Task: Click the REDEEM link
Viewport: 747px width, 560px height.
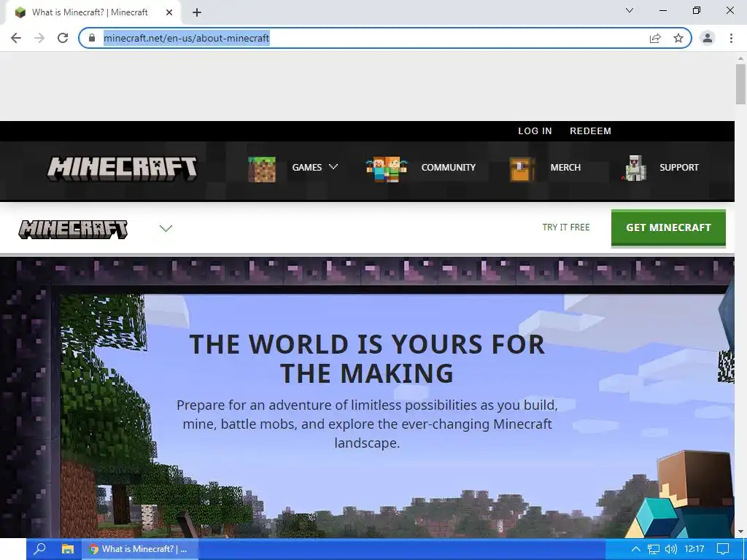Action: (590, 131)
